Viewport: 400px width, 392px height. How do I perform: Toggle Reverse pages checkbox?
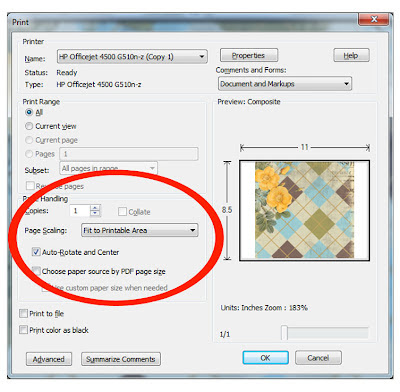[30, 186]
